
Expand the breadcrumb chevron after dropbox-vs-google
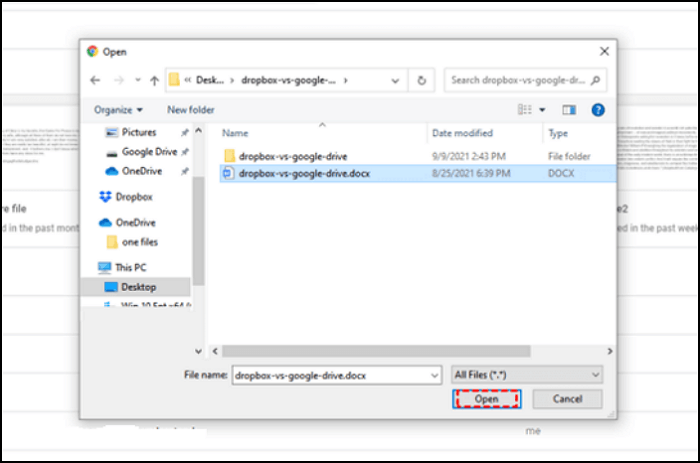pyautogui.click(x=346, y=80)
